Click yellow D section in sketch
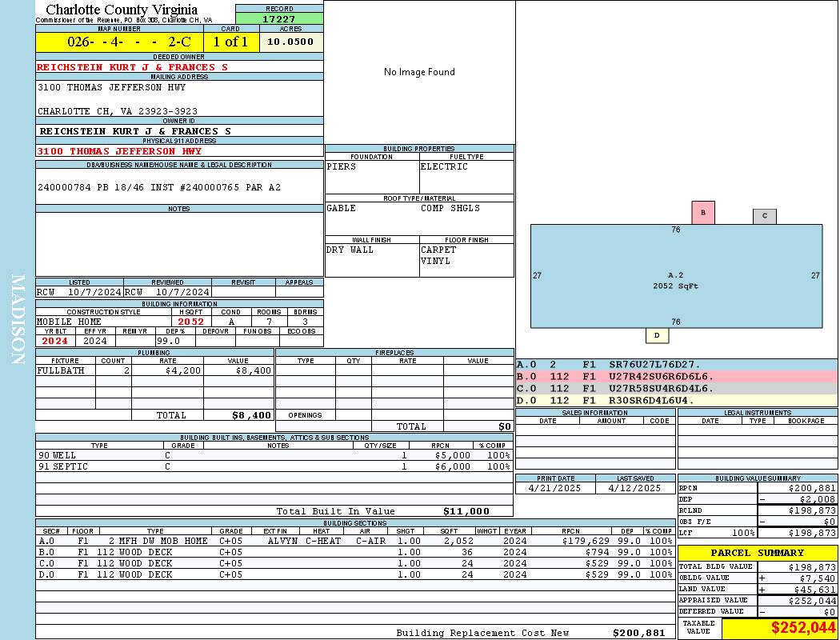The width and height of the screenshot is (840, 640). pos(658,336)
